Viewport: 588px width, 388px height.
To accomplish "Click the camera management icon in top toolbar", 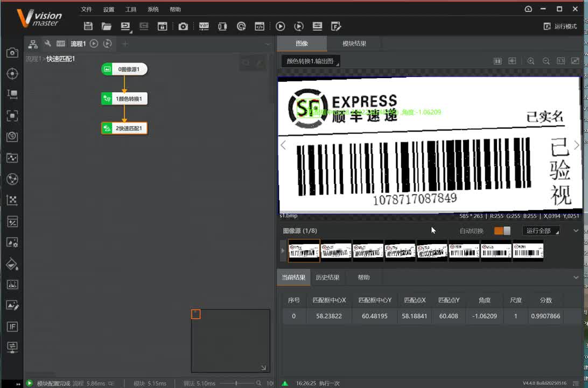I will 183,26.
